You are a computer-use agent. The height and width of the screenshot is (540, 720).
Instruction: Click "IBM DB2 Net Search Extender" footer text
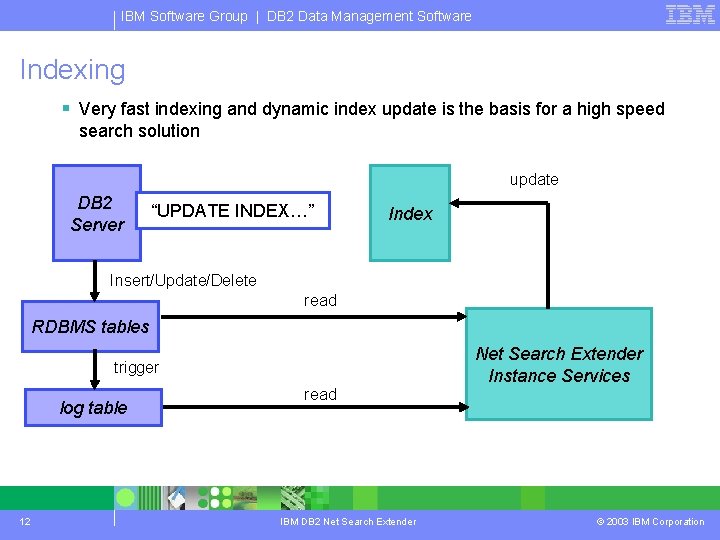coord(348,522)
